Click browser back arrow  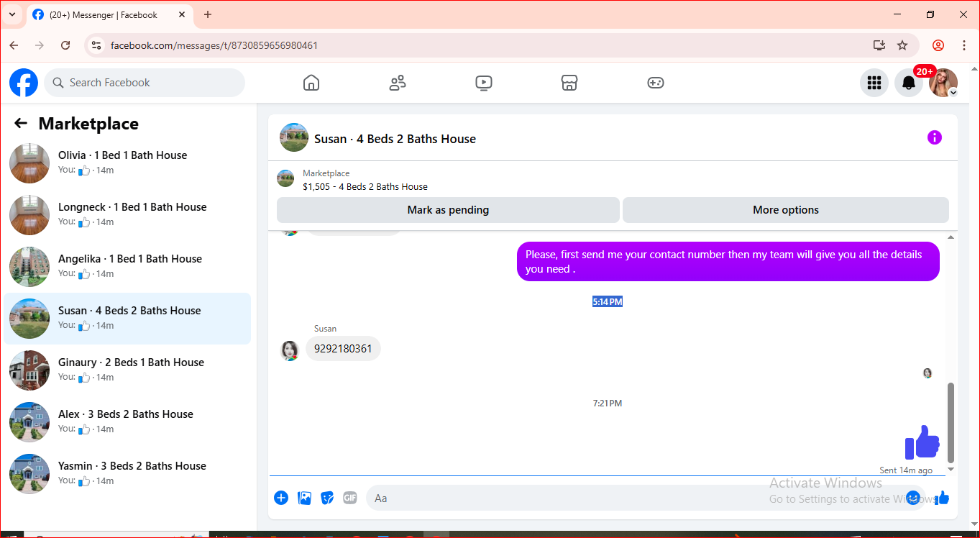[x=14, y=45]
